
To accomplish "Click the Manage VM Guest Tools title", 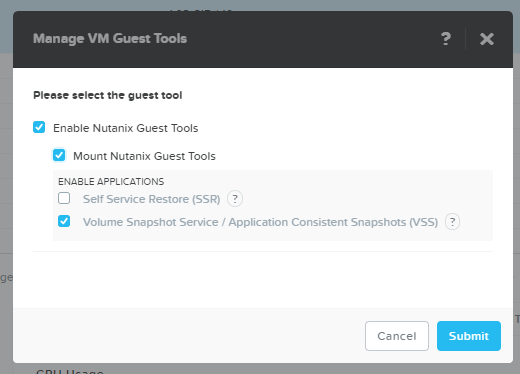I will 110,39.
